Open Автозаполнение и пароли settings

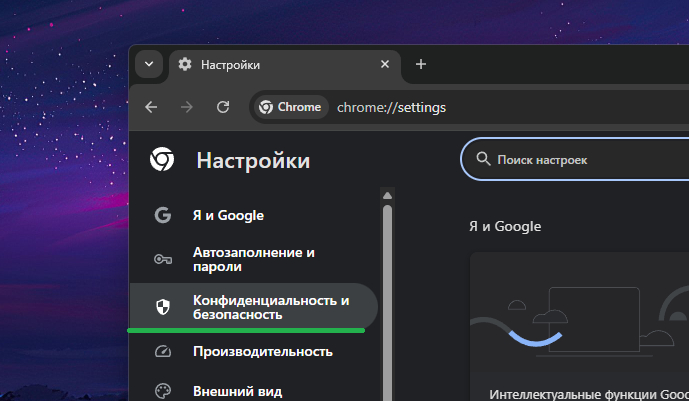[254, 260]
